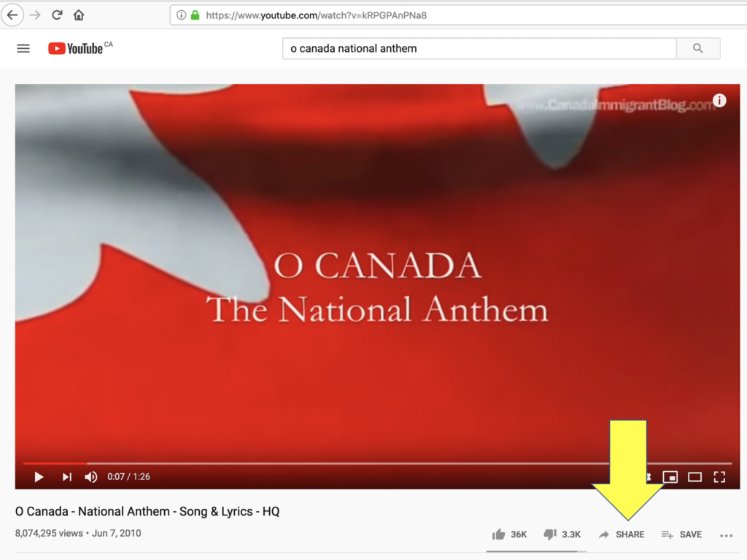Viewport: 747px width, 560px height.
Task: Enter full screen mode
Action: [x=719, y=477]
